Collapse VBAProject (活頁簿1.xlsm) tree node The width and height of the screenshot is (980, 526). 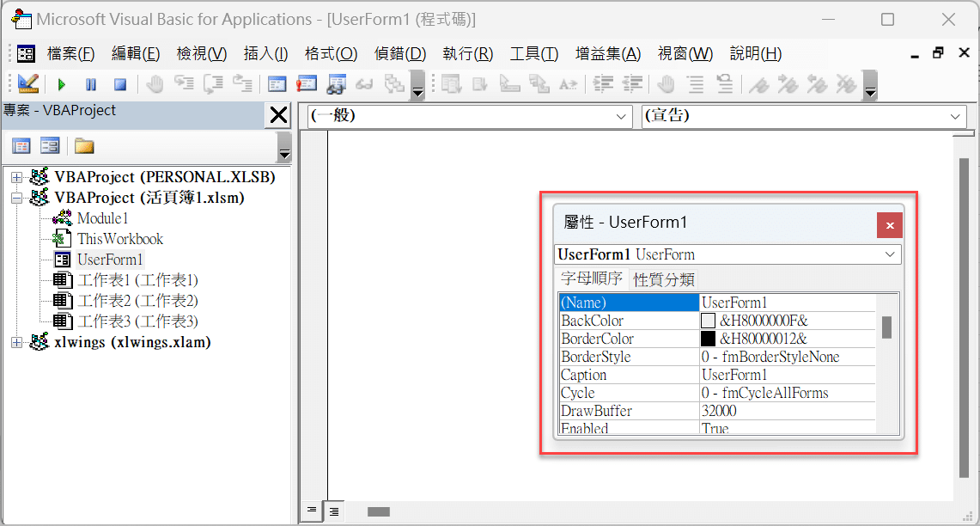(17, 199)
